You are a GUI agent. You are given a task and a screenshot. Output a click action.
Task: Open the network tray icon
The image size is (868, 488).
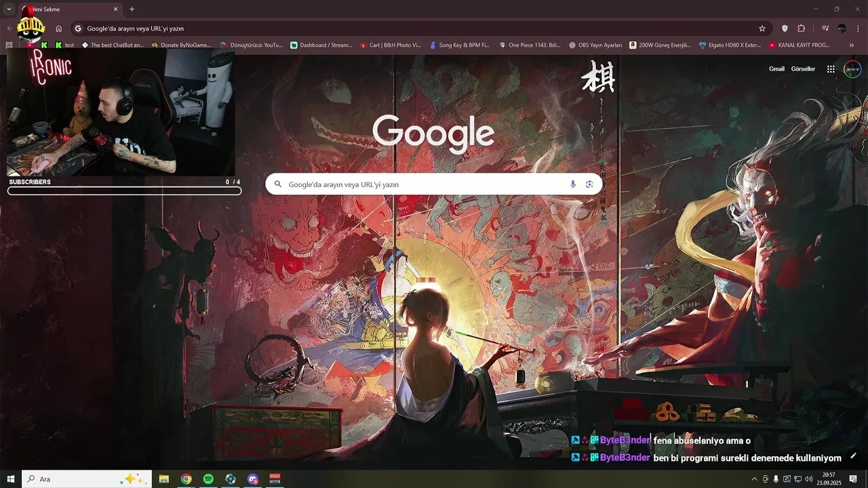797,479
